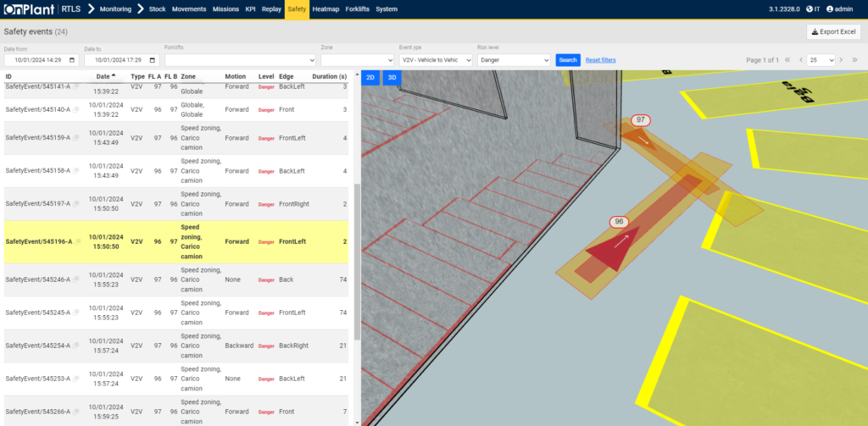868x426 pixels.
Task: Open the Risk level dropdown
Action: (x=514, y=60)
